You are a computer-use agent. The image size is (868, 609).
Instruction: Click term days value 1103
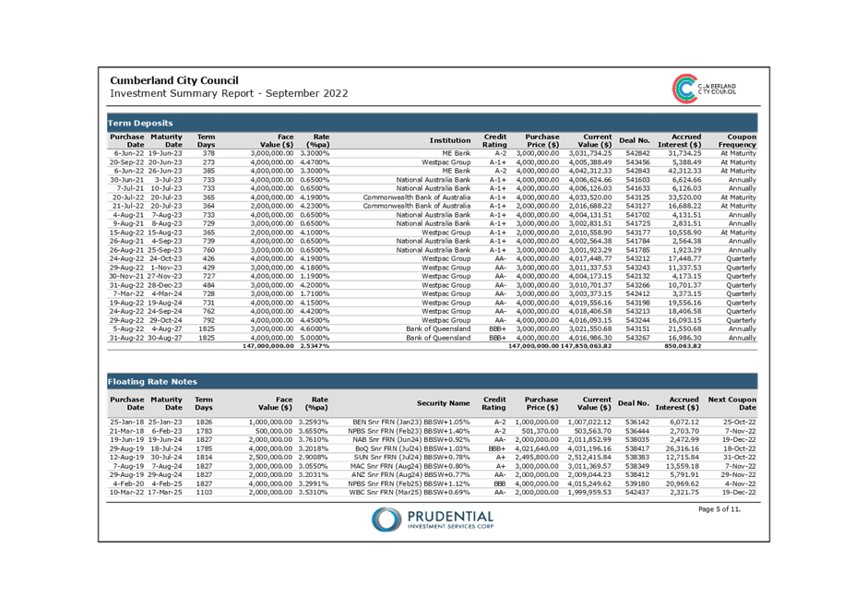[204, 492]
